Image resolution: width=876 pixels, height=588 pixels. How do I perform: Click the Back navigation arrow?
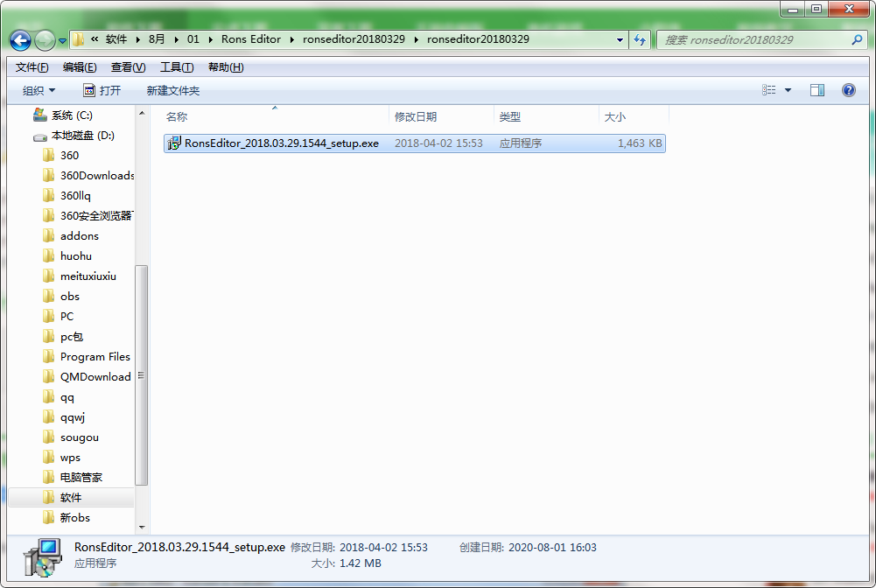tap(19, 39)
